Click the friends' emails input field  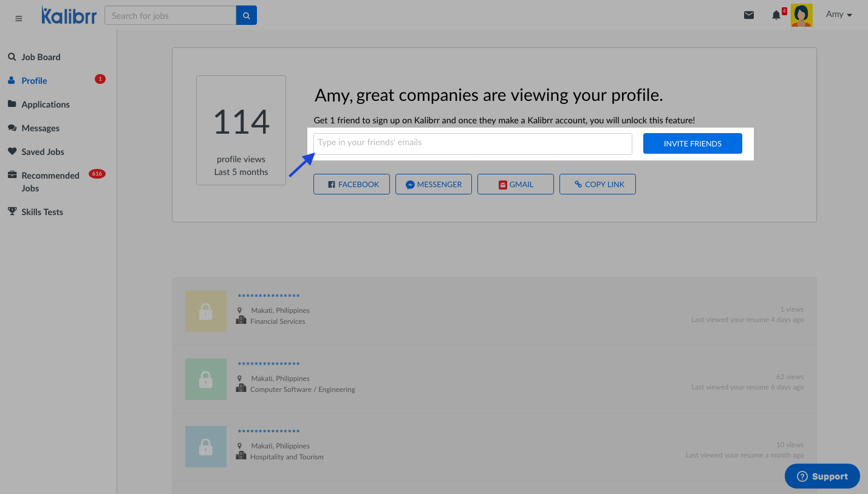pos(473,144)
